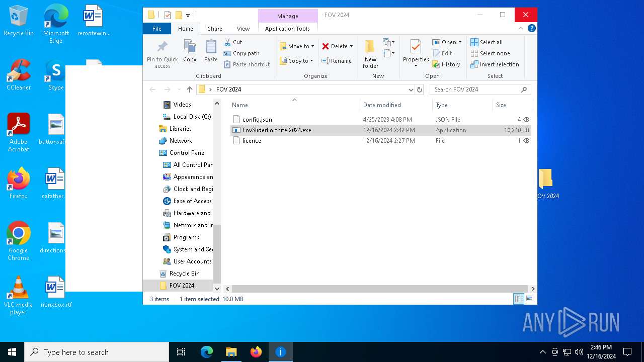
Task: Click the Rename ribbon button
Action: [337, 61]
